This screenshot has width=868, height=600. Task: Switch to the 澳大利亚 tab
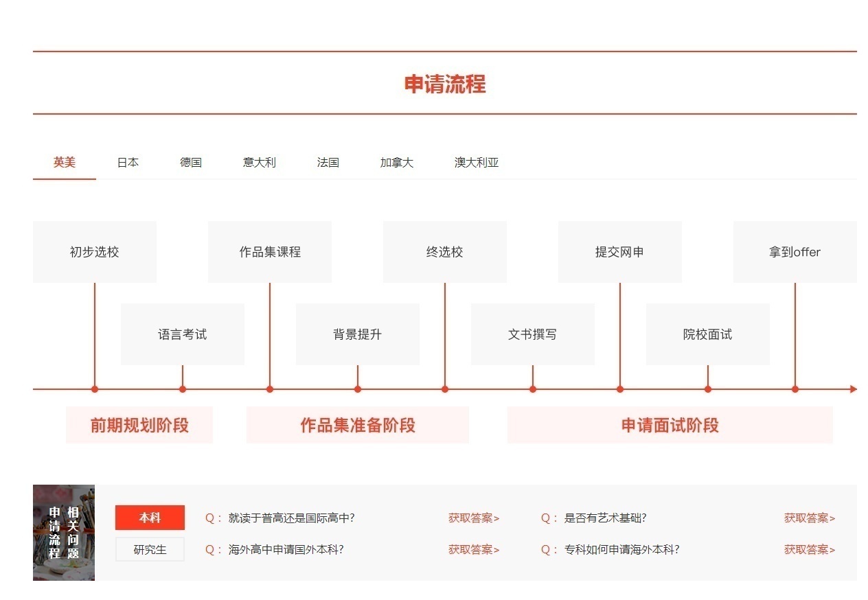(477, 163)
